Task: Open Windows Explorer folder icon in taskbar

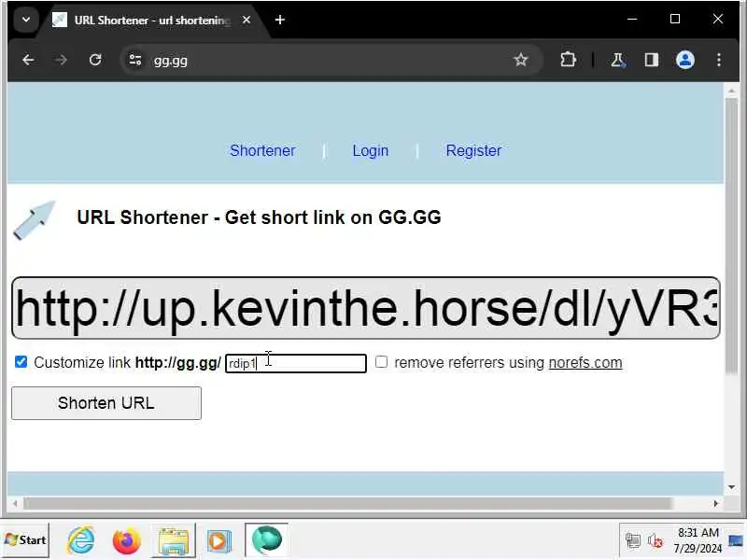Action: (174, 540)
